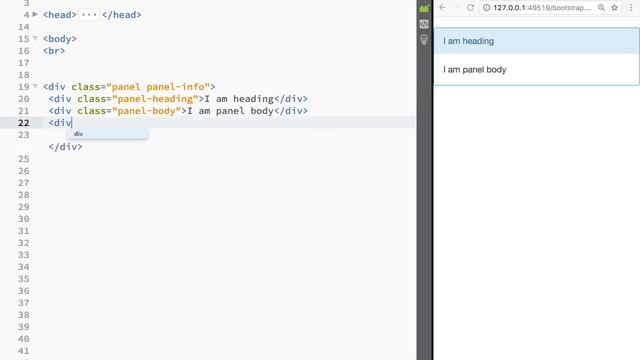This screenshot has height=360, width=640.
Task: Reload the browser page
Action: (x=470, y=7)
